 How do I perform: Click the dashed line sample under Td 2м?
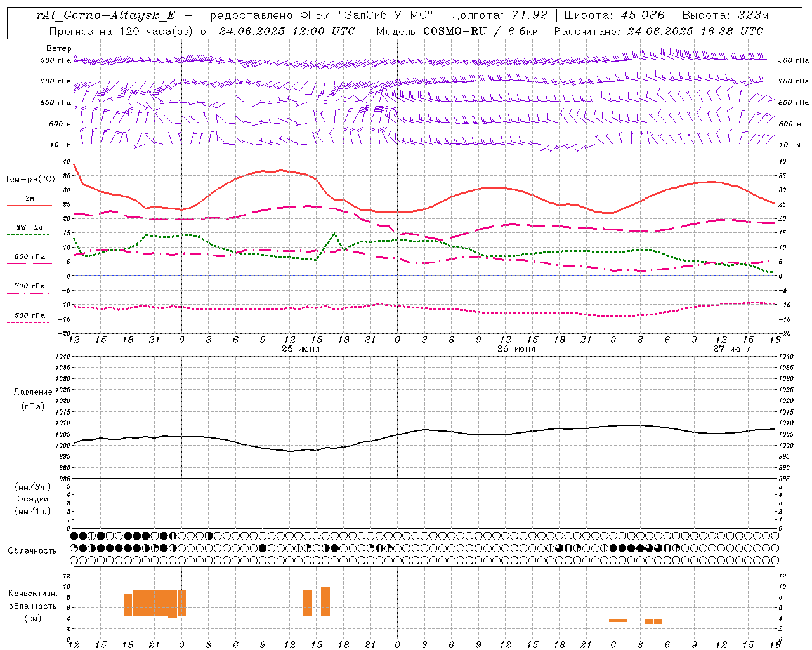pos(28,234)
